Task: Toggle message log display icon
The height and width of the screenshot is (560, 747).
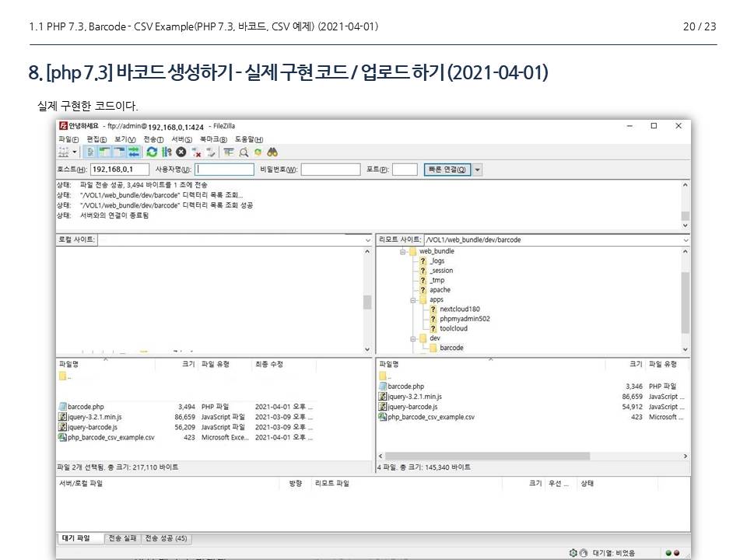Action: tap(89, 152)
